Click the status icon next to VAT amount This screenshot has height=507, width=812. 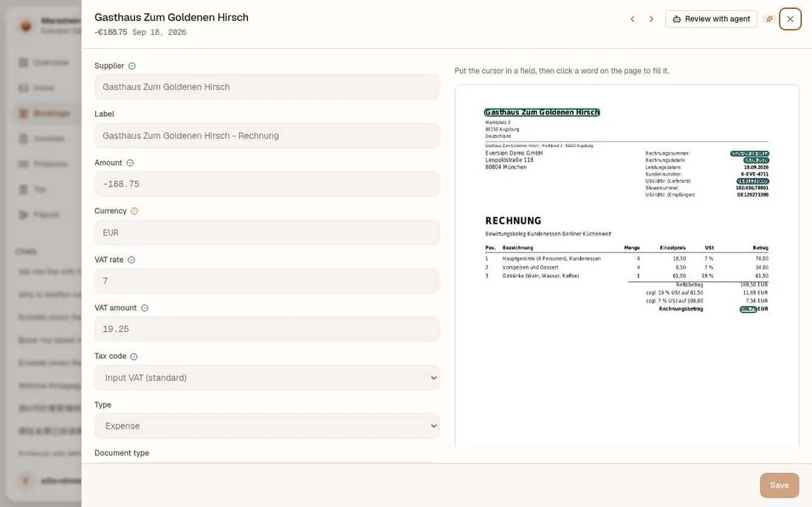coord(145,308)
